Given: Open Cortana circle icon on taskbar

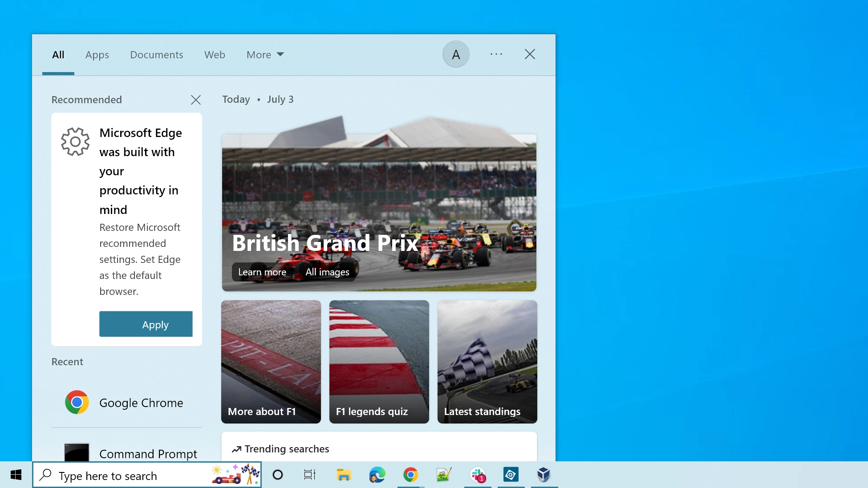Looking at the screenshot, I should coord(278,475).
